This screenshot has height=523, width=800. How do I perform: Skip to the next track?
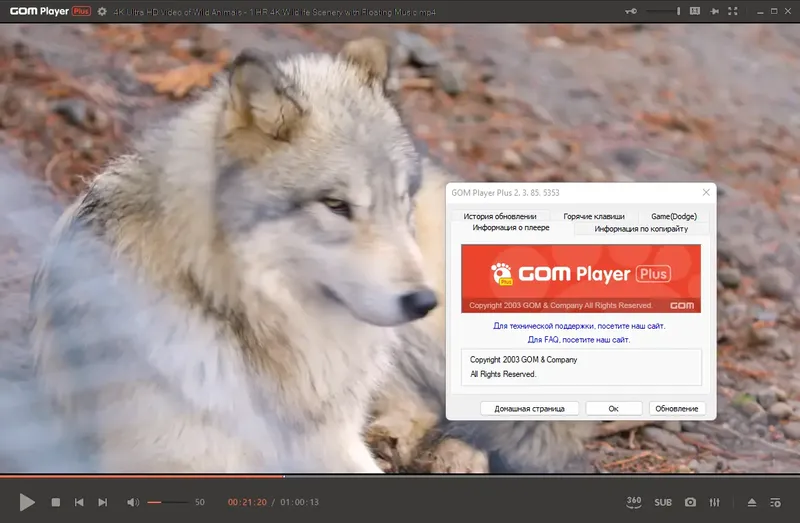[x=103, y=503]
